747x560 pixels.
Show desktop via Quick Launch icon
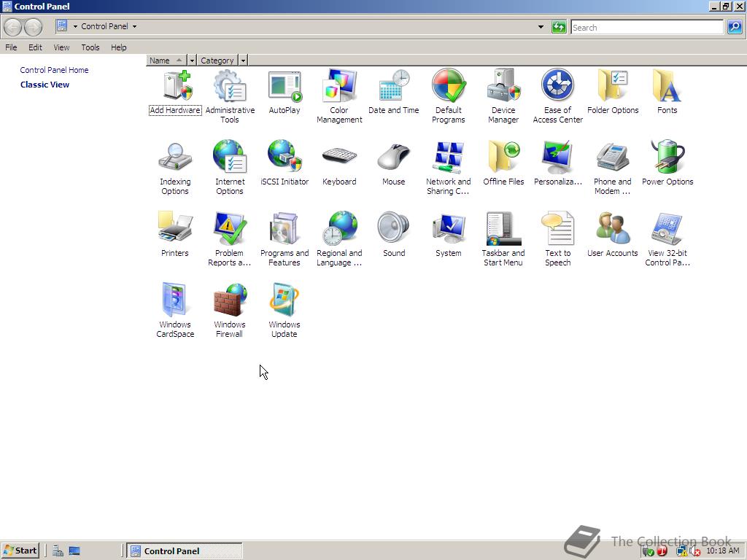[x=74, y=551]
